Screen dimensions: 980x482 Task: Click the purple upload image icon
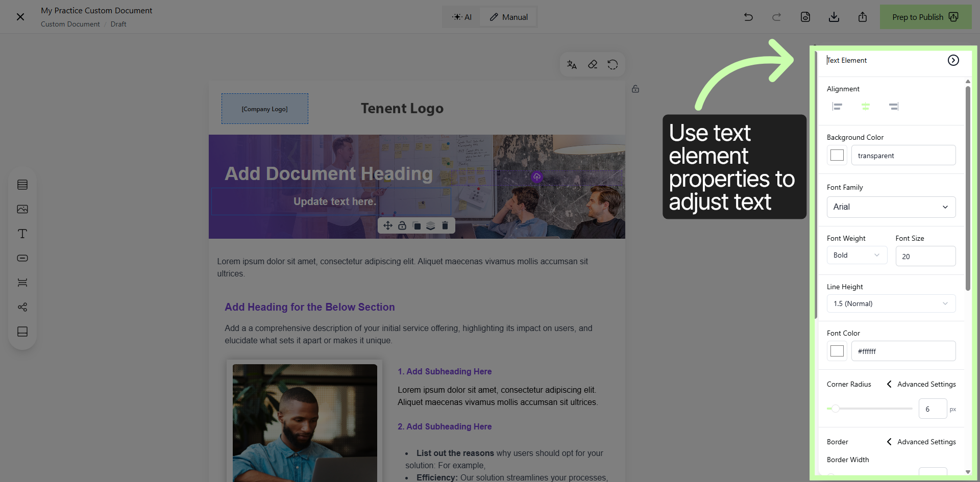pyautogui.click(x=536, y=177)
